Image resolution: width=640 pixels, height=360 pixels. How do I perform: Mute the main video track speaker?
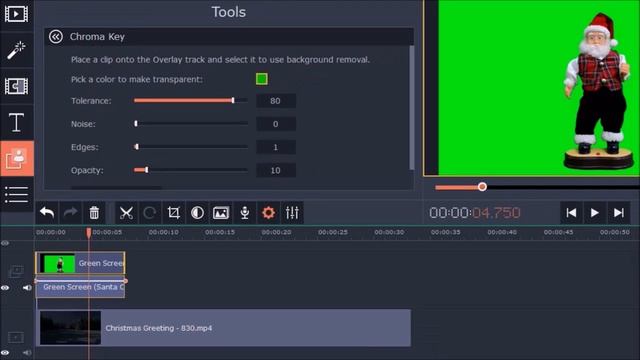point(27,352)
